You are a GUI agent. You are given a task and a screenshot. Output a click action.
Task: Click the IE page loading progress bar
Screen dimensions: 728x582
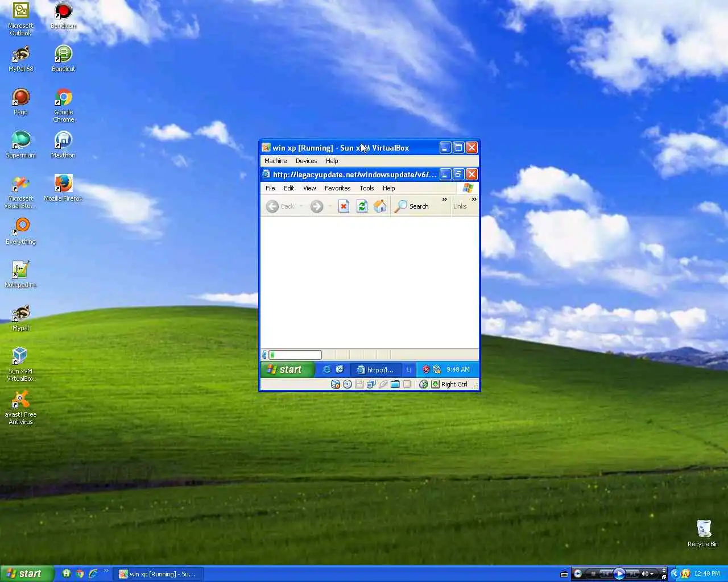[295, 355]
